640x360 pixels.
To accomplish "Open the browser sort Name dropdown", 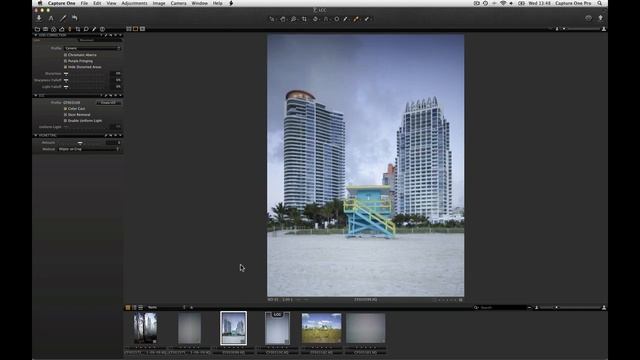I will [x=167, y=307].
